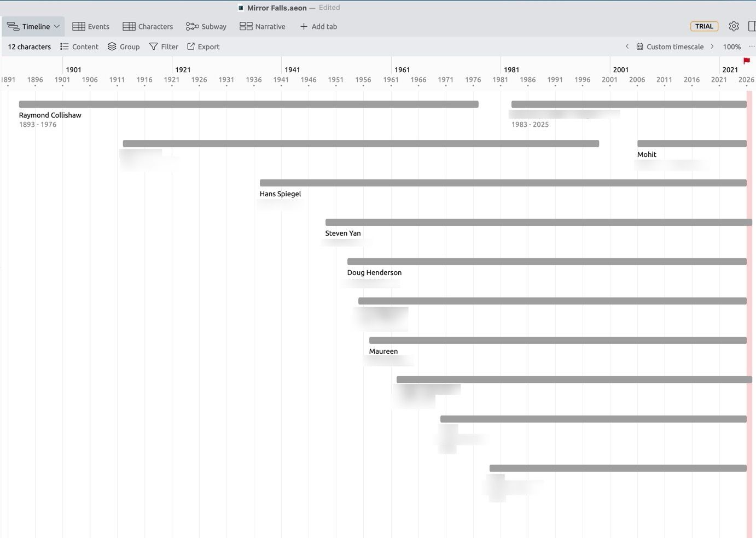Click the Add tab button
The width and height of the screenshot is (756, 538).
point(318,26)
